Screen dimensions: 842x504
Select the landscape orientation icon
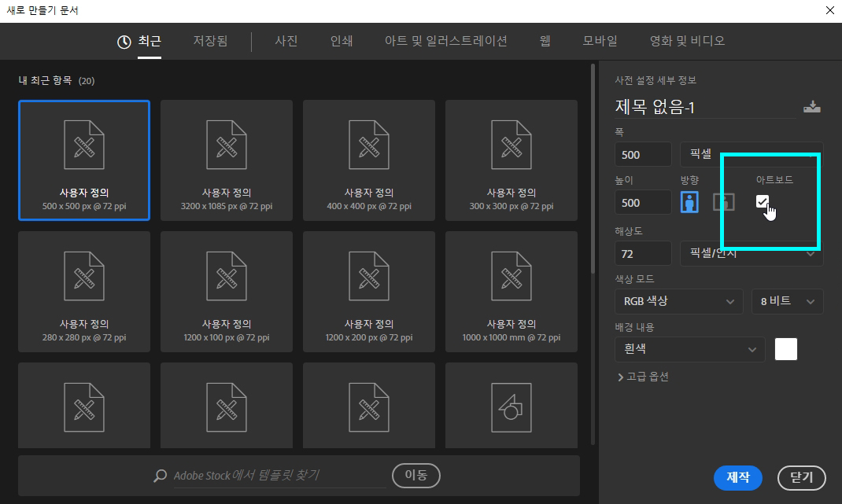click(x=723, y=202)
